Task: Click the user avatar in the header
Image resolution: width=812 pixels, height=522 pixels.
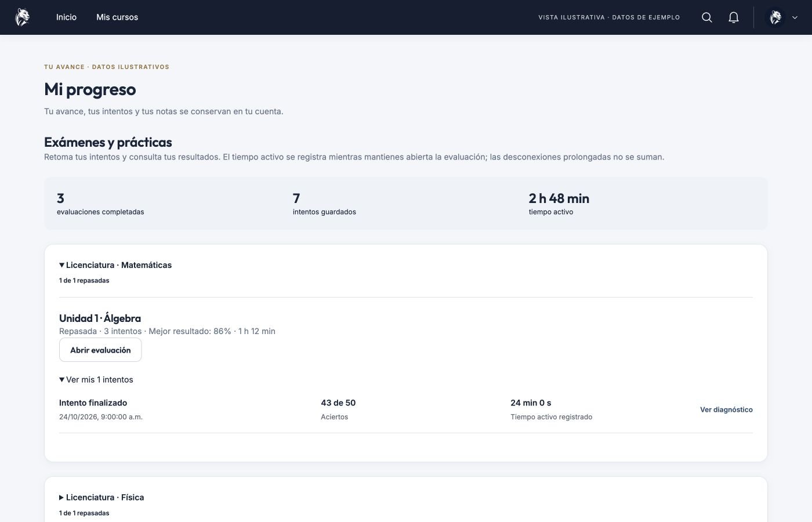Action: 775,17
